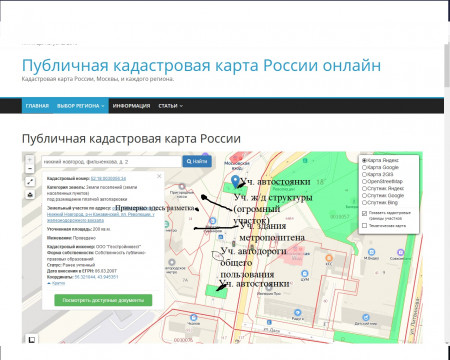Click the print map icon
Screen dimensions: 450x360
[x=30, y=195]
